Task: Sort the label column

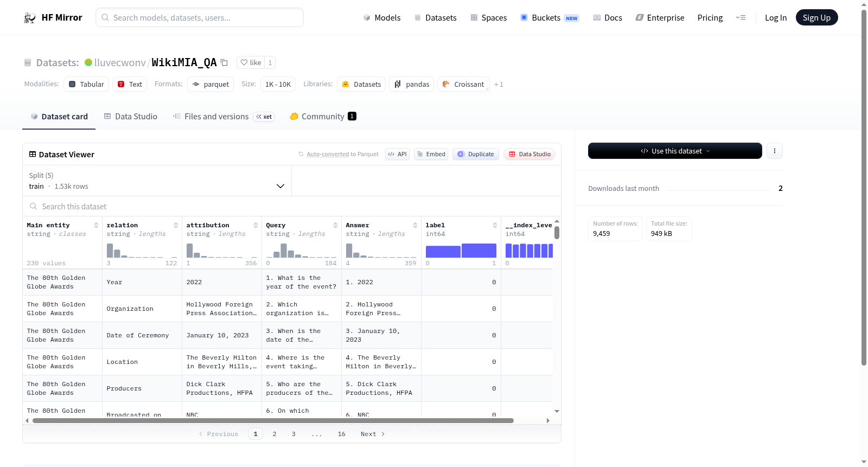Action: (x=495, y=225)
